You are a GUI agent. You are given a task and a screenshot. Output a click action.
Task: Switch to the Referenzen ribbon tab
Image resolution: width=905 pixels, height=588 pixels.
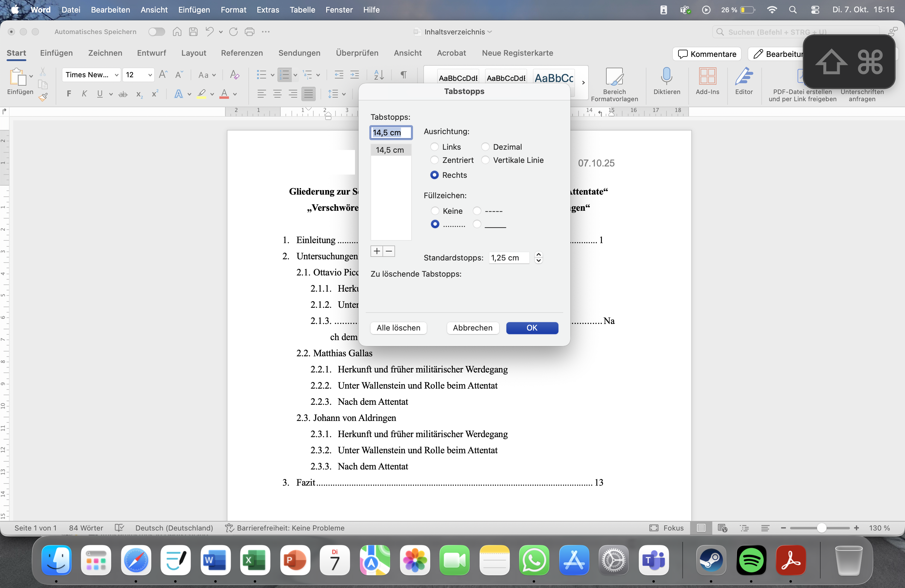tap(242, 53)
